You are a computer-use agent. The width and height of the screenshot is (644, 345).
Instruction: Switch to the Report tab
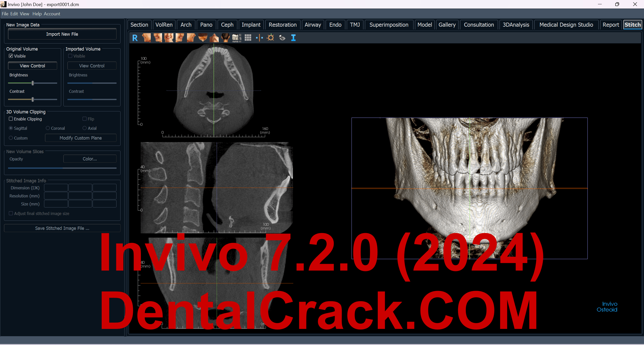(611, 25)
